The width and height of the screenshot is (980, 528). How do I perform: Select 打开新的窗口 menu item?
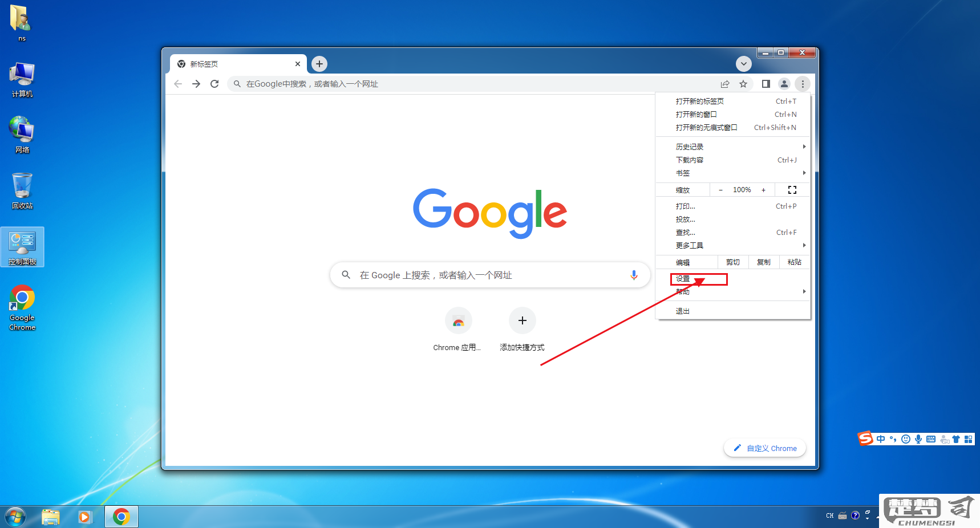733,114
